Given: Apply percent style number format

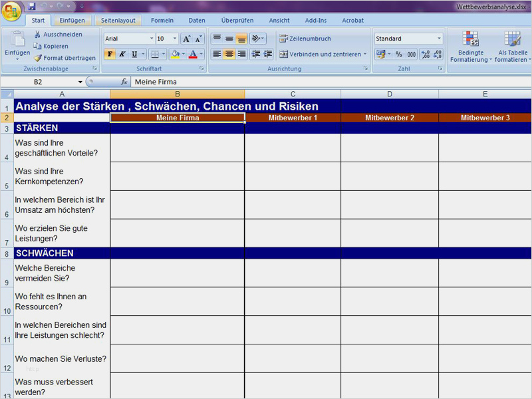Looking at the screenshot, I should [x=399, y=55].
